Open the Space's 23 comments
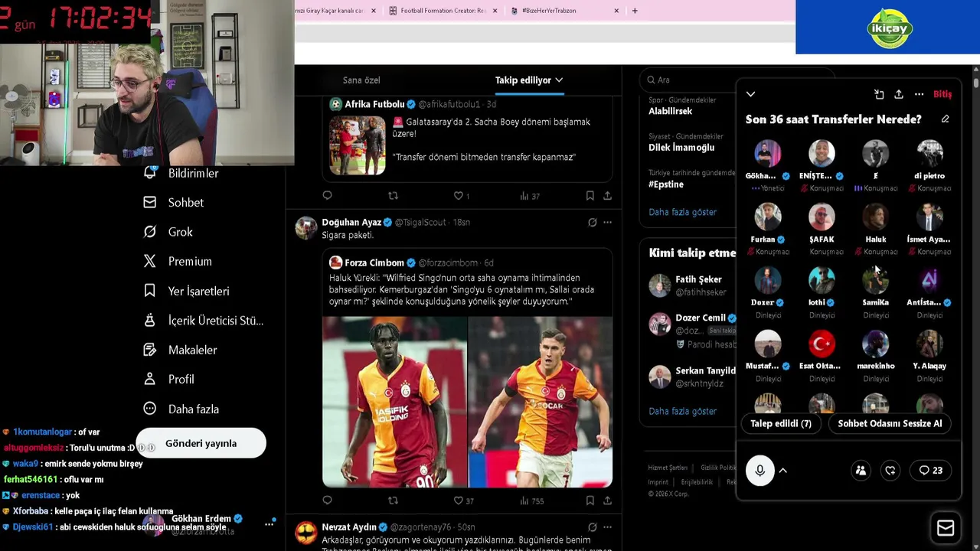Screen dimensions: 980x551 click(x=931, y=471)
